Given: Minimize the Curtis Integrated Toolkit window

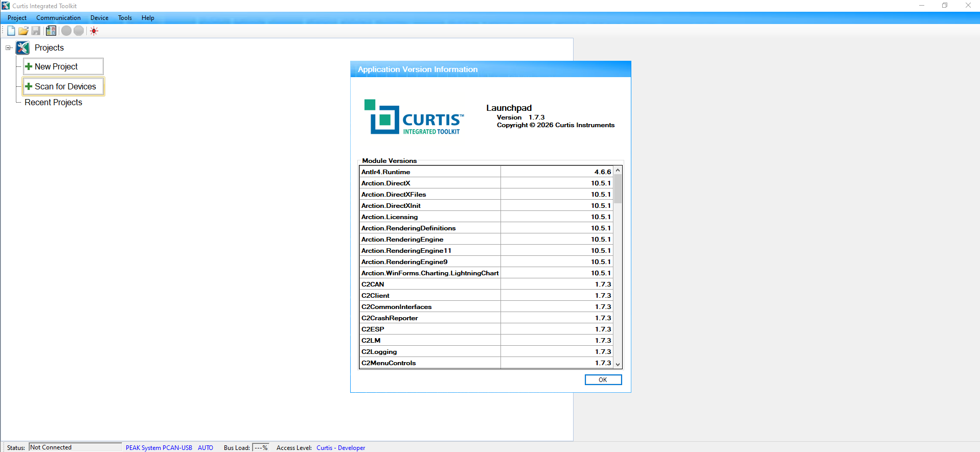Looking at the screenshot, I should pyautogui.click(x=922, y=6).
